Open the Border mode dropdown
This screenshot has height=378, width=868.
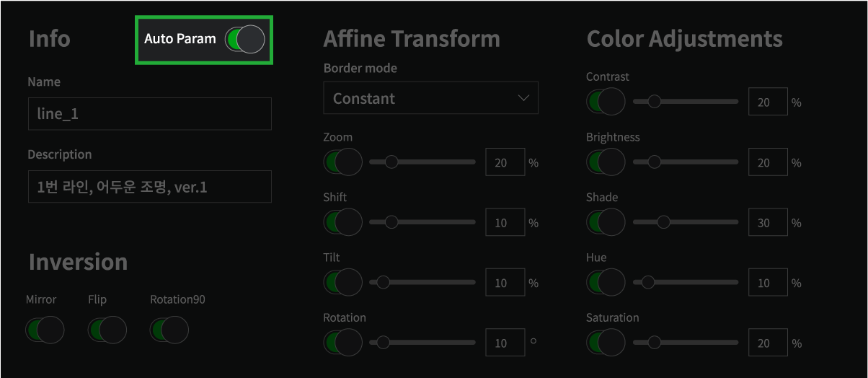(430, 98)
